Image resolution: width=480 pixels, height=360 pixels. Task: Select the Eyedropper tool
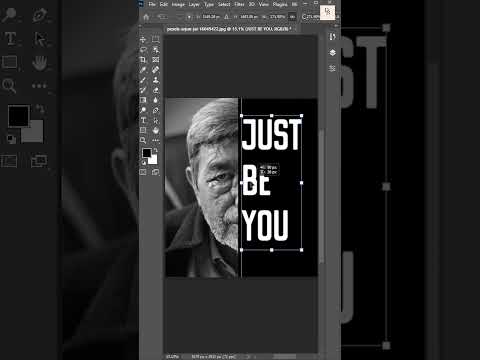click(x=143, y=70)
